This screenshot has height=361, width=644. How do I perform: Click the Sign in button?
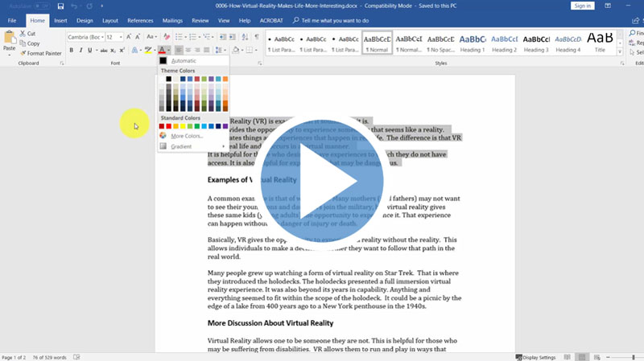pos(581,6)
